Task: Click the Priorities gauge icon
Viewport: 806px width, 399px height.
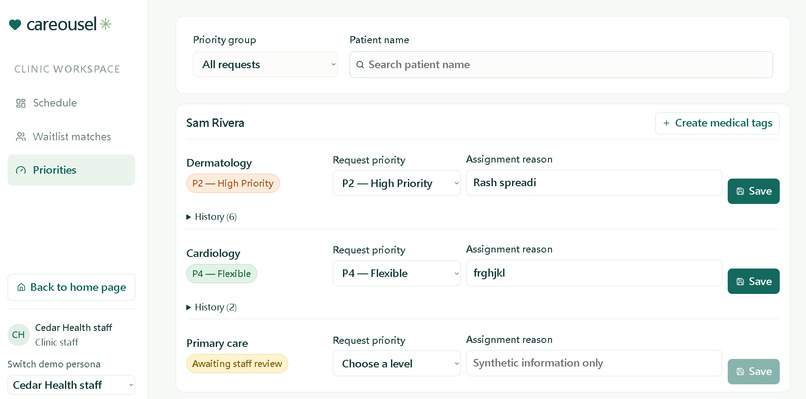Action: [21, 170]
